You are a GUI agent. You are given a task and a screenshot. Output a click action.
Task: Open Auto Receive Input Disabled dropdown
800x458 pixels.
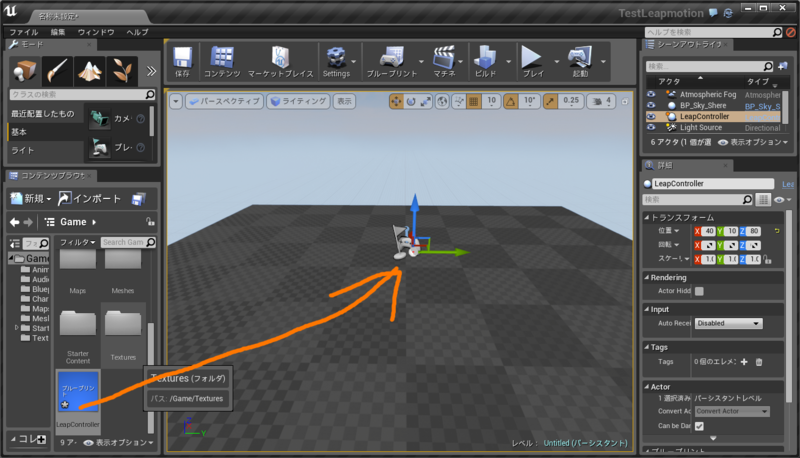pyautogui.click(x=729, y=323)
